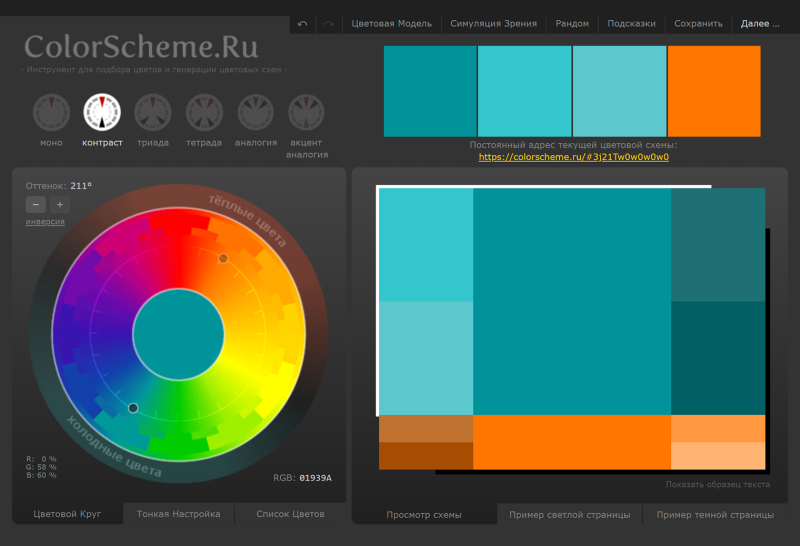Viewport: 800px width, 546px height.
Task: Select the моно color scheme icon
Action: click(x=51, y=112)
